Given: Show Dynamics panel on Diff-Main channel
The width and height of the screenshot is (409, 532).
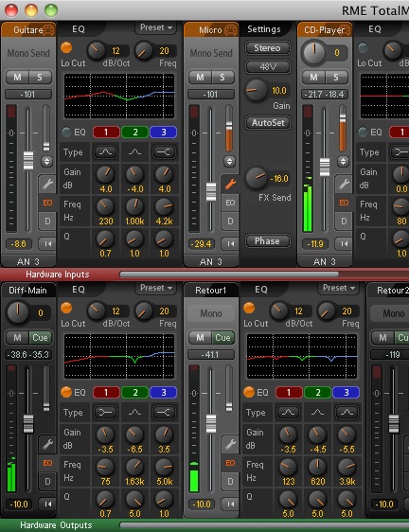Looking at the screenshot, I should pyautogui.click(x=47, y=482).
